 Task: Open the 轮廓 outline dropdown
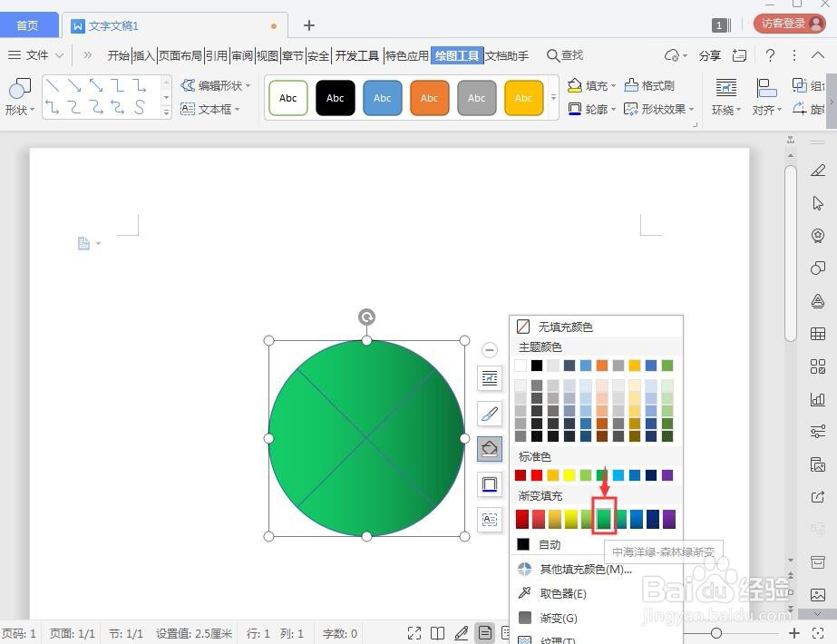[591, 109]
